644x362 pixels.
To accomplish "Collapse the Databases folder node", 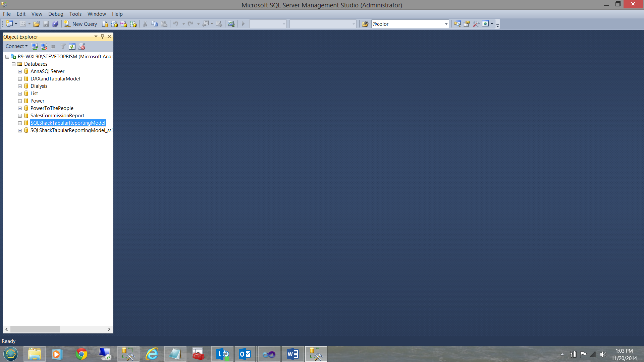I will pyautogui.click(x=14, y=64).
